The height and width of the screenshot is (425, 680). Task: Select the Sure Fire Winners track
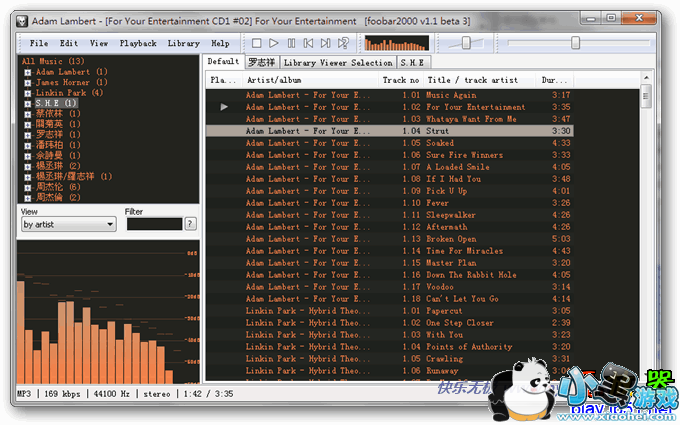(x=389, y=155)
